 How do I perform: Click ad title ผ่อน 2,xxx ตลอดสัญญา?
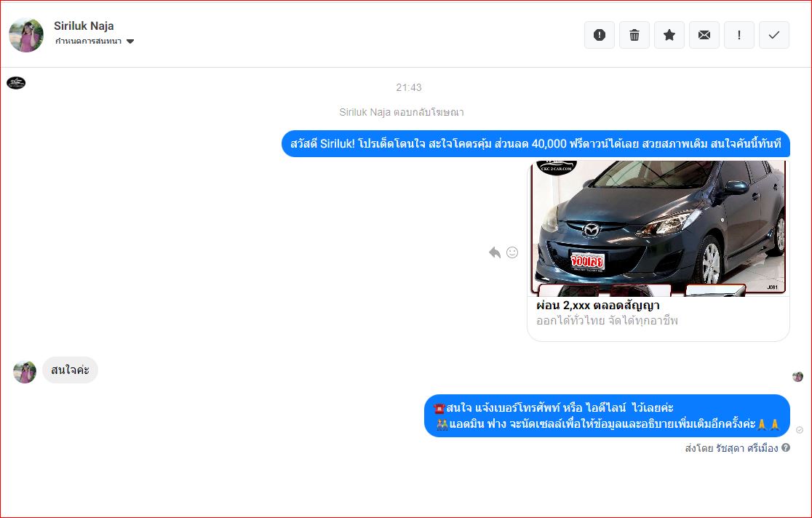[597, 306]
